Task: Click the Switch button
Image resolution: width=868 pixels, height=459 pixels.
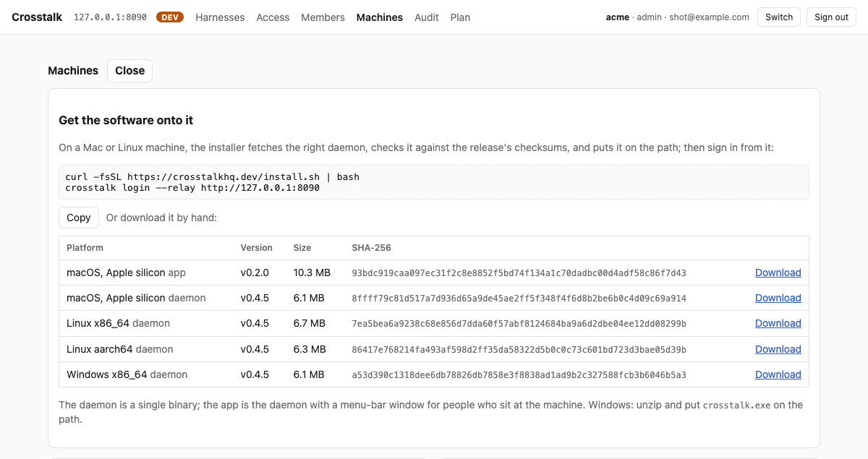Action: pyautogui.click(x=779, y=17)
